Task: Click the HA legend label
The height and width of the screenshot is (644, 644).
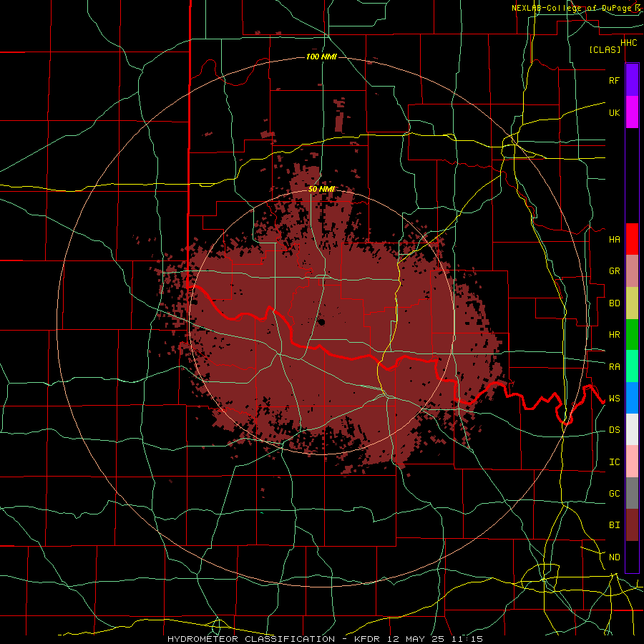Action: pos(614,239)
